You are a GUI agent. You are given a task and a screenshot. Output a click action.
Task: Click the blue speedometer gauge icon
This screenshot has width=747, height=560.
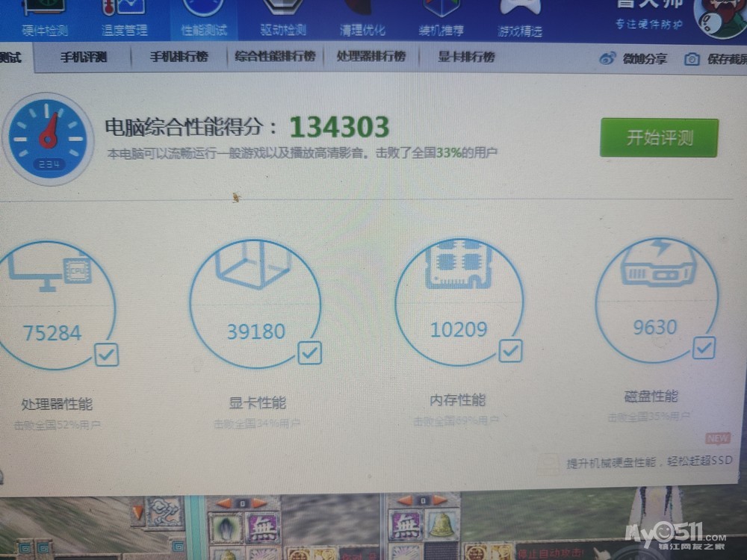[48, 139]
